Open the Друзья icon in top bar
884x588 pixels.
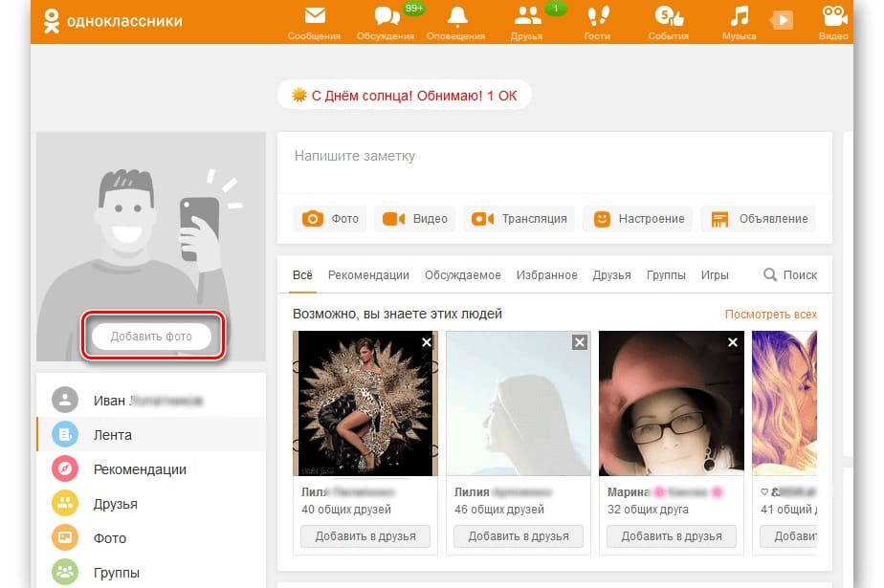click(527, 16)
